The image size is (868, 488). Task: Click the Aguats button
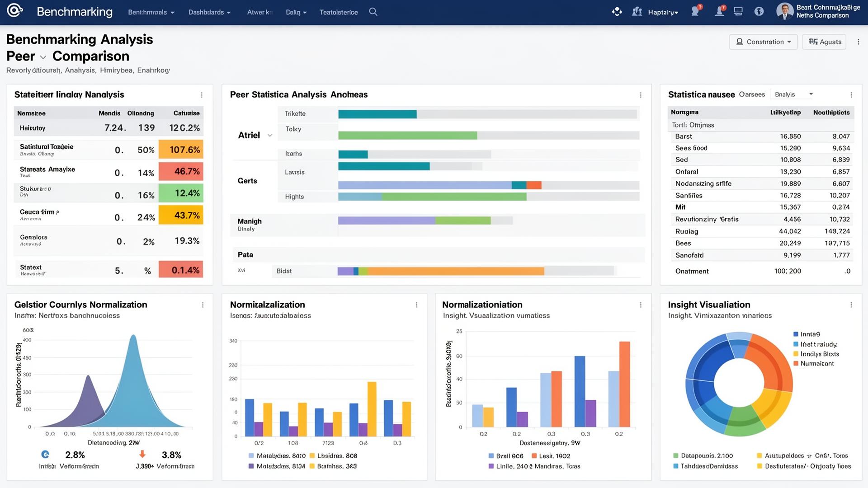(x=824, y=42)
